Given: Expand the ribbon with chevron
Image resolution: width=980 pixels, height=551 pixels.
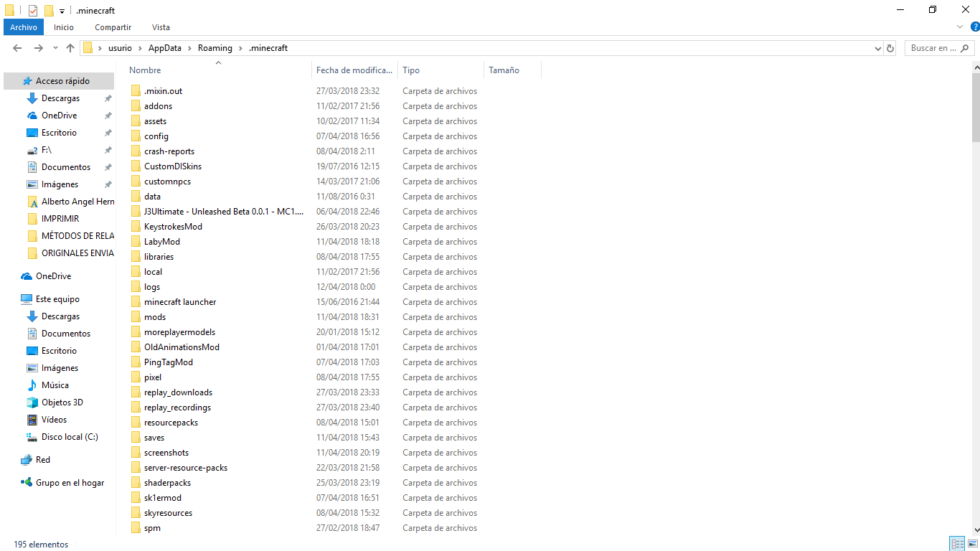Looking at the screenshot, I should pyautogui.click(x=960, y=27).
